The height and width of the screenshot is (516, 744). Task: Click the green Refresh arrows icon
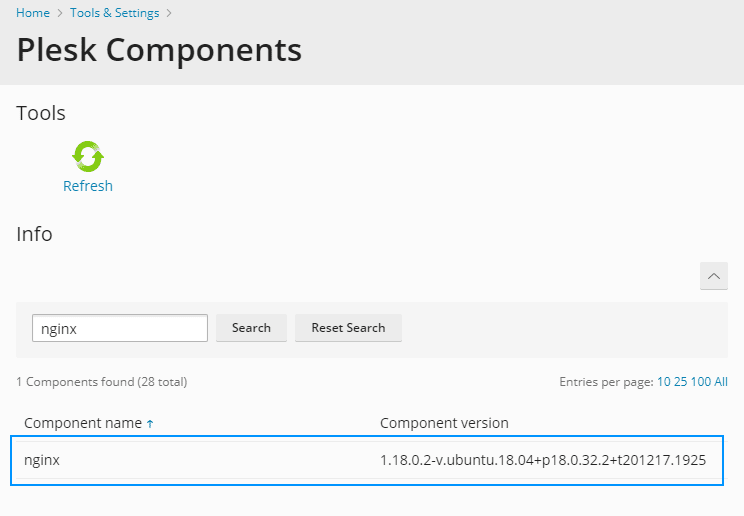88,156
